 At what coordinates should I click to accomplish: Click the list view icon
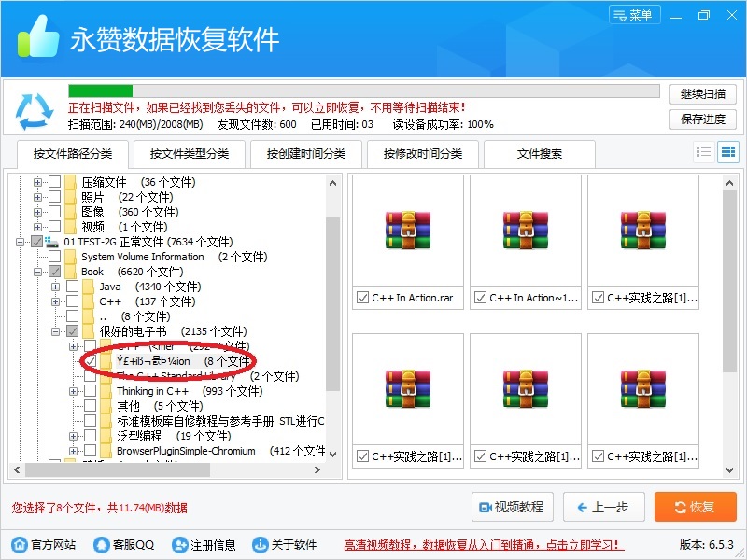pos(704,152)
